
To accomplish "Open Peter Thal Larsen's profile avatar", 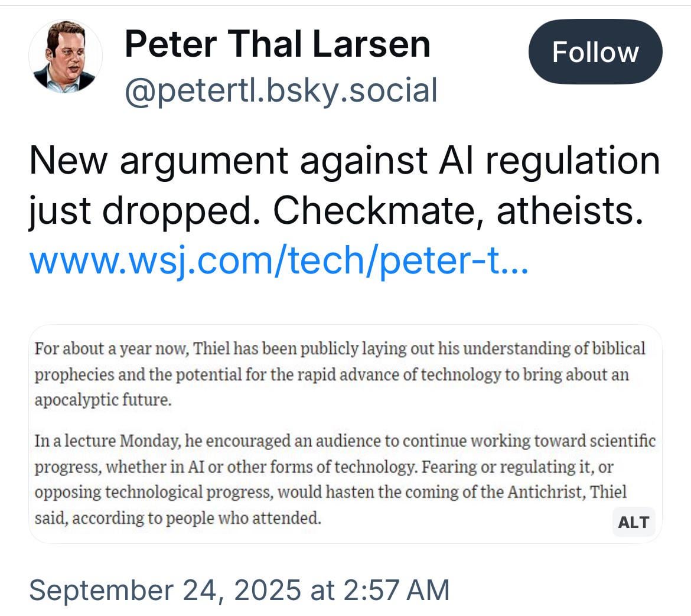I will [66, 56].
